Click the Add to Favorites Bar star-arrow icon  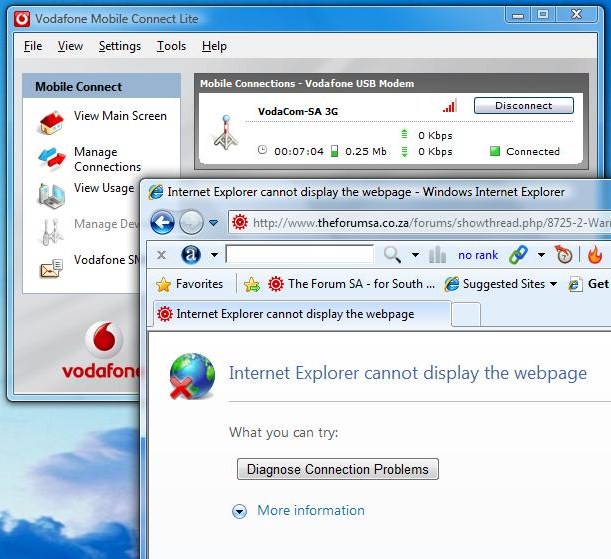coord(252,284)
